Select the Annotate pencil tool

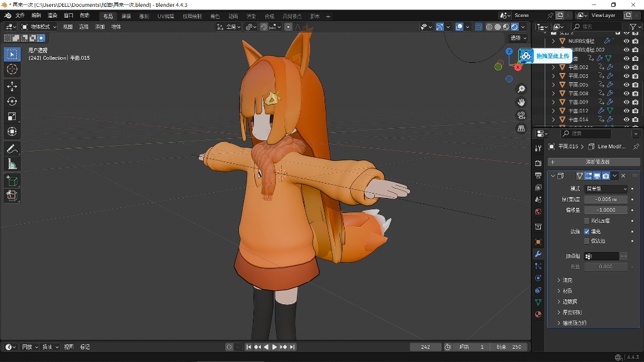(x=12, y=148)
